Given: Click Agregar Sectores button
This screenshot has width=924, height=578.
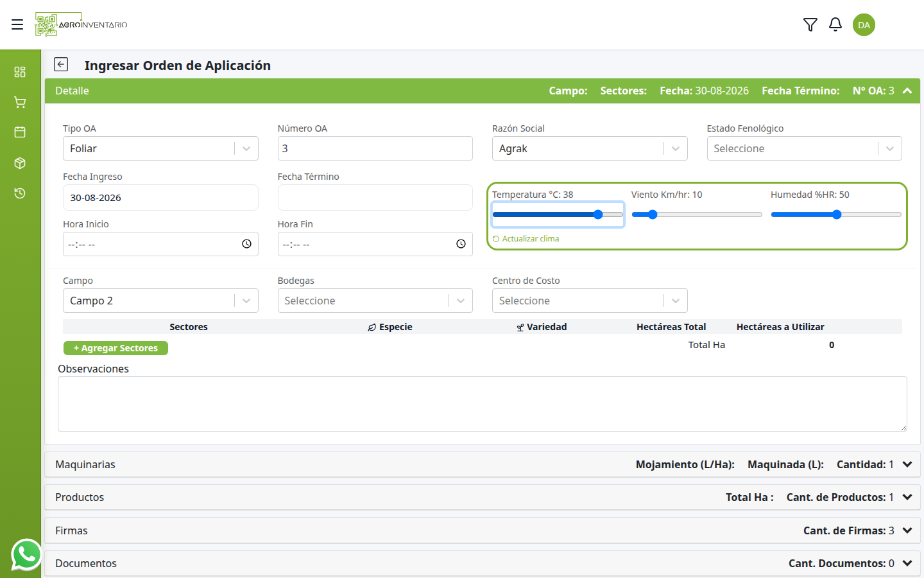Looking at the screenshot, I should tap(116, 348).
